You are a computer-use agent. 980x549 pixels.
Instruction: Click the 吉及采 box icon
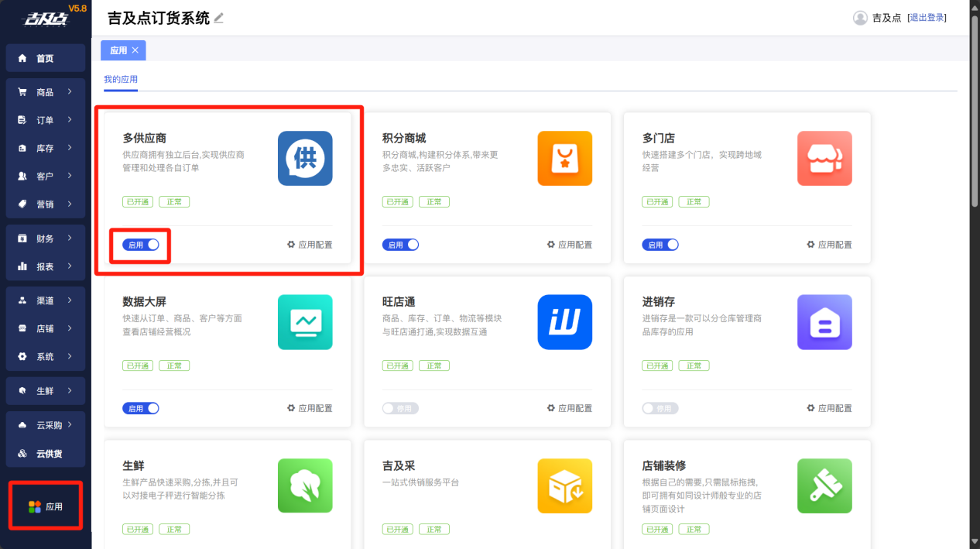(564, 486)
